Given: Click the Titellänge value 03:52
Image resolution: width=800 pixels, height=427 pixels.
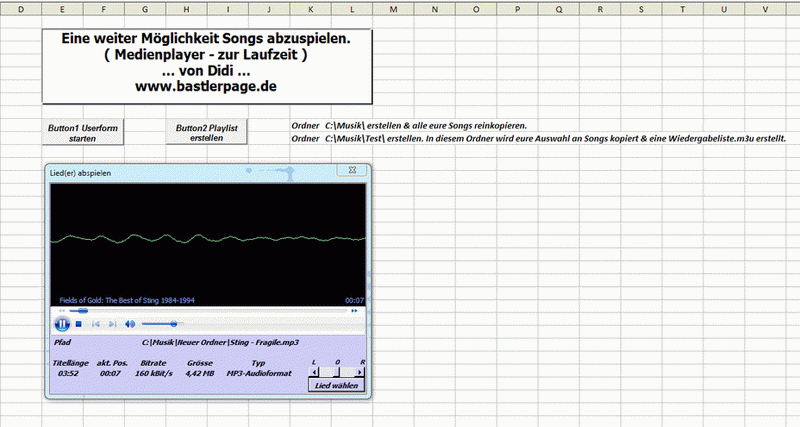Looking at the screenshot, I should click(68, 373).
